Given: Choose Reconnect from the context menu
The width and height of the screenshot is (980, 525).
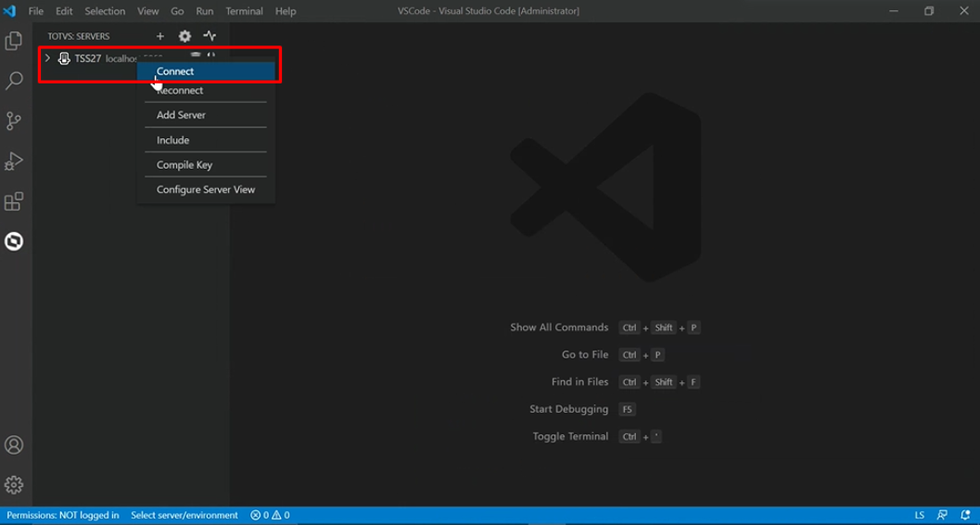Looking at the screenshot, I should coord(206,90).
